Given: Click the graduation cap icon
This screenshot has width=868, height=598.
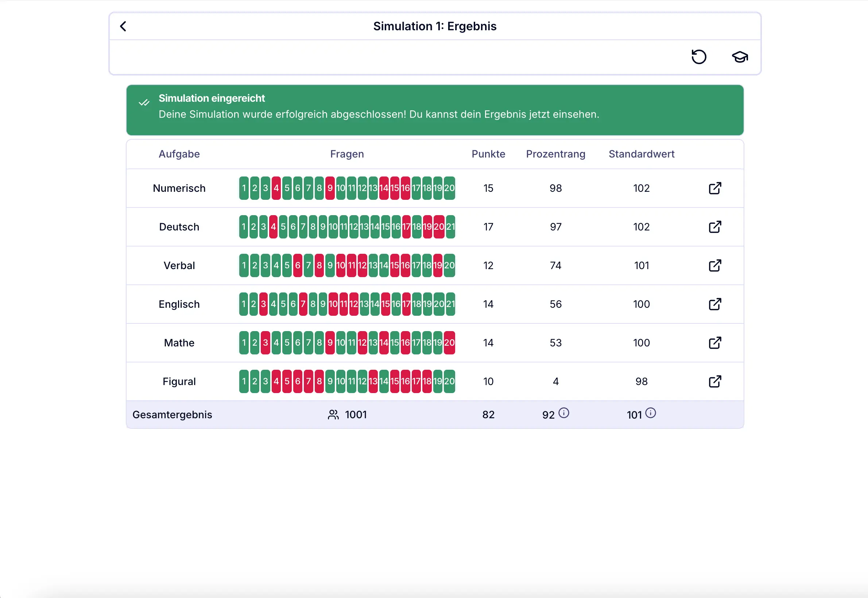Looking at the screenshot, I should [x=740, y=57].
